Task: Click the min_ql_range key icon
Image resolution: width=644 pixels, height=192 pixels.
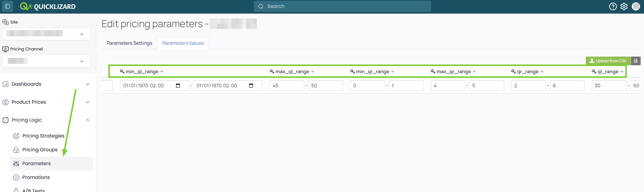Action: coord(122,71)
